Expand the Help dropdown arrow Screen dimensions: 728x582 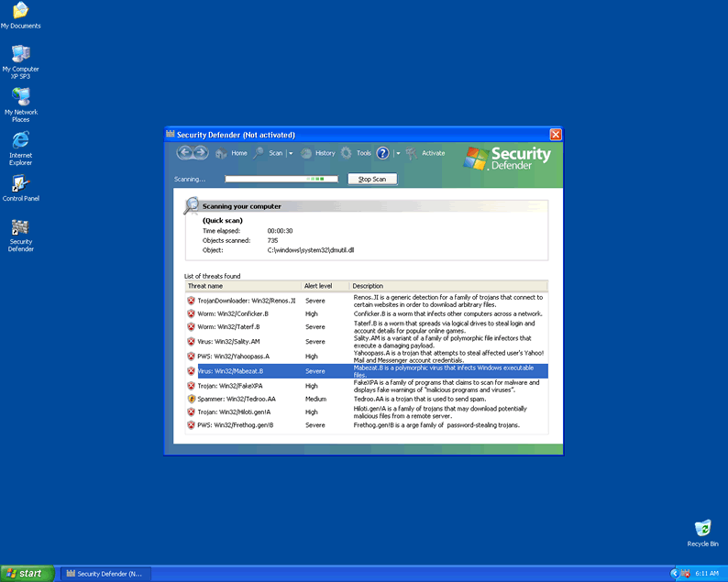point(397,154)
